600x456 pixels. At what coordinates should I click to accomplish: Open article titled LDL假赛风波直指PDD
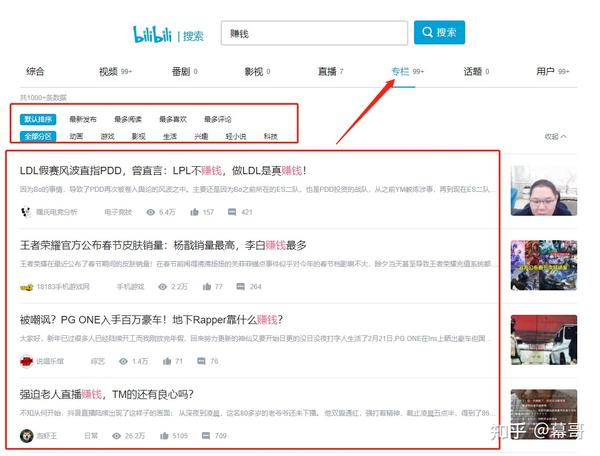(x=163, y=171)
